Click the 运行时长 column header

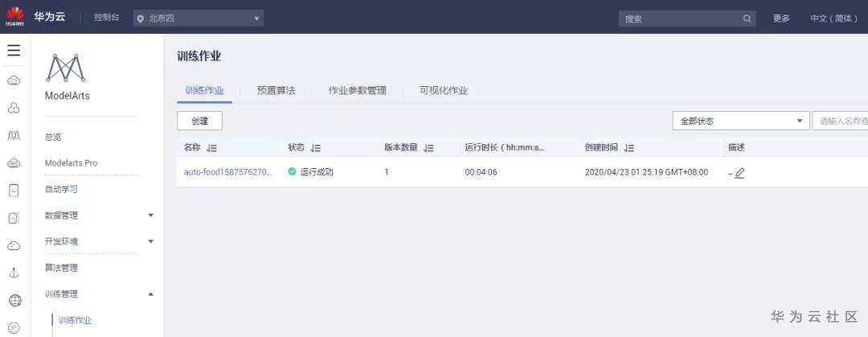tap(504, 147)
